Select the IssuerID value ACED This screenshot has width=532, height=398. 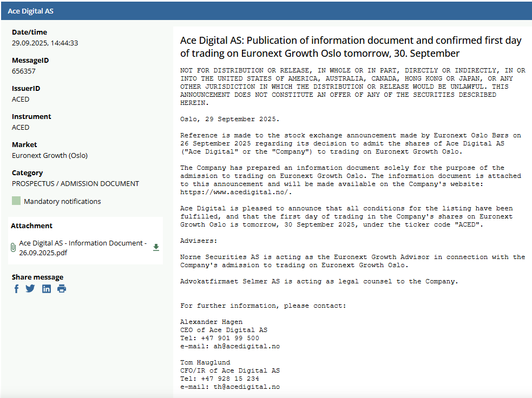[21, 99]
